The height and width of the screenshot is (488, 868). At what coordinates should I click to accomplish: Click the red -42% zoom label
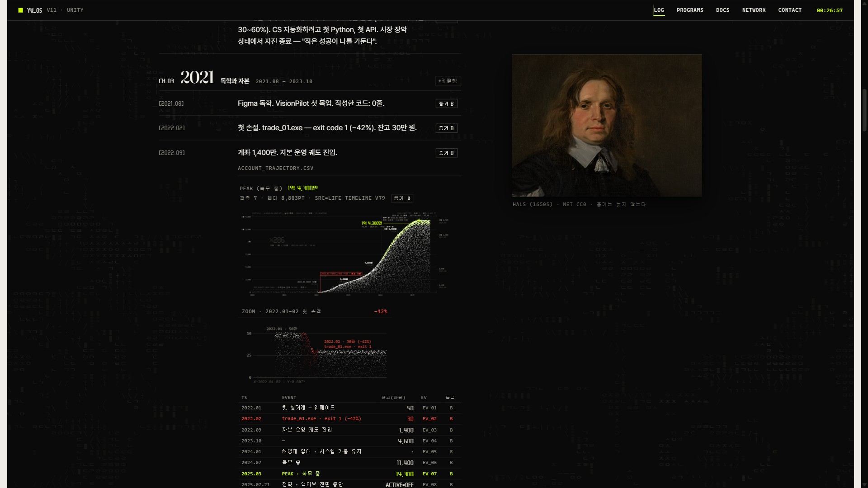pyautogui.click(x=381, y=311)
